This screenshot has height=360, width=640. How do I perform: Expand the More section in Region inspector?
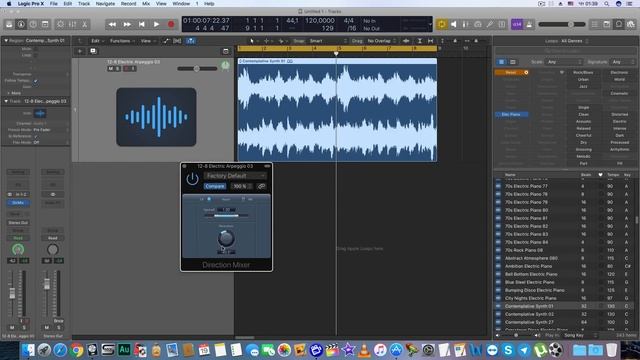(14, 93)
